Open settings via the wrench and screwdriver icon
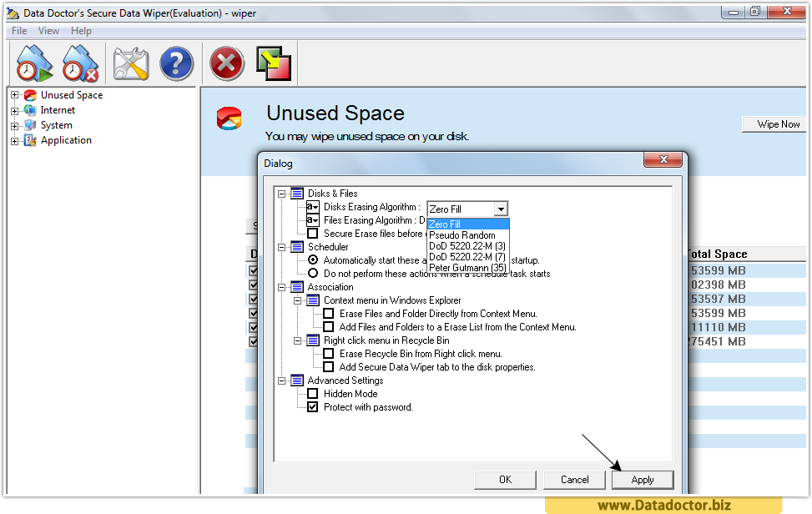812x514 pixels. [131, 63]
